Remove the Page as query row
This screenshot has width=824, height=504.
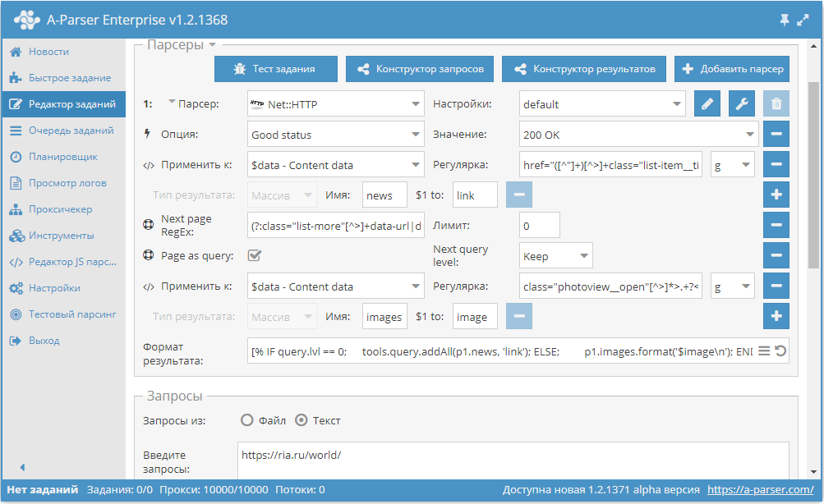[x=776, y=255]
